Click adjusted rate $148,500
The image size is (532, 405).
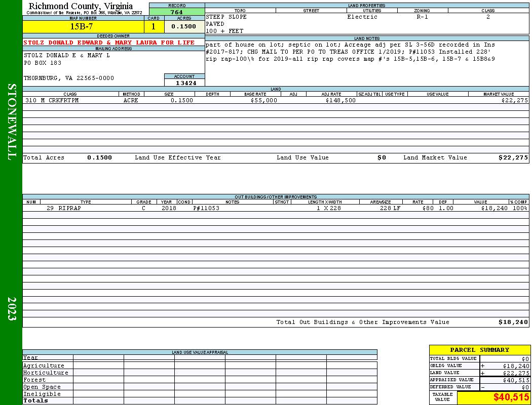click(340, 100)
